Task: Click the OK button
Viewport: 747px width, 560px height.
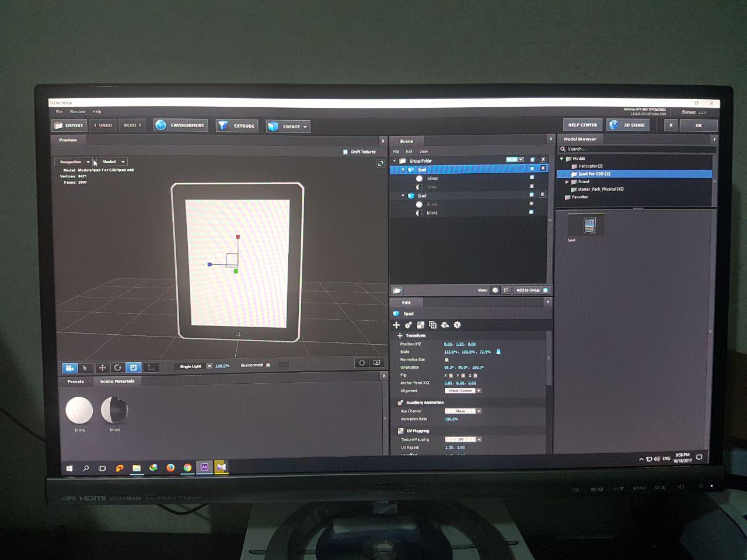Action: coord(699,125)
